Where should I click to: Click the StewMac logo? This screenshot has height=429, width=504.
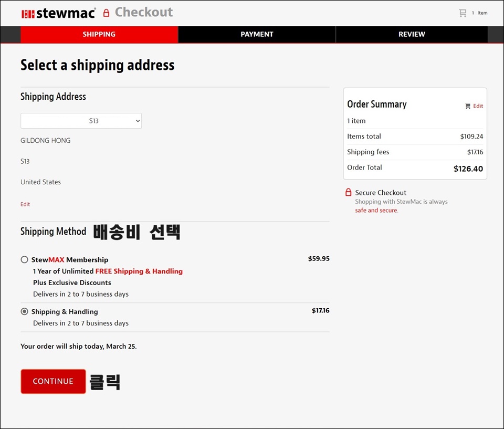58,14
